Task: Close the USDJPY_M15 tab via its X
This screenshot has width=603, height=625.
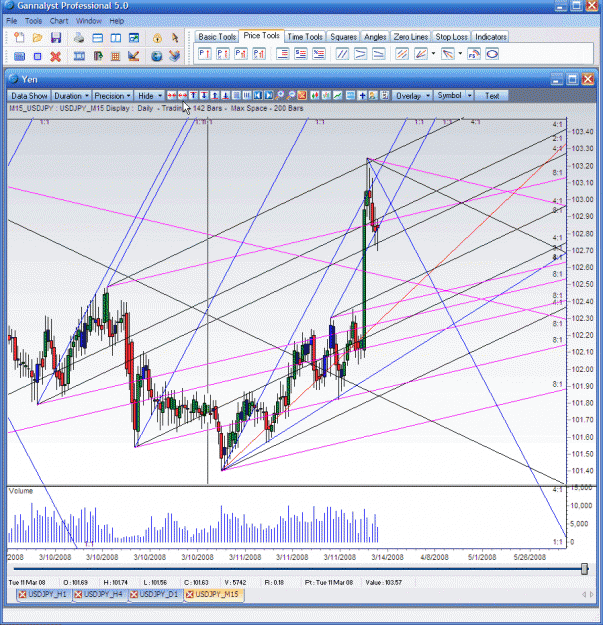Action: [x=190, y=595]
